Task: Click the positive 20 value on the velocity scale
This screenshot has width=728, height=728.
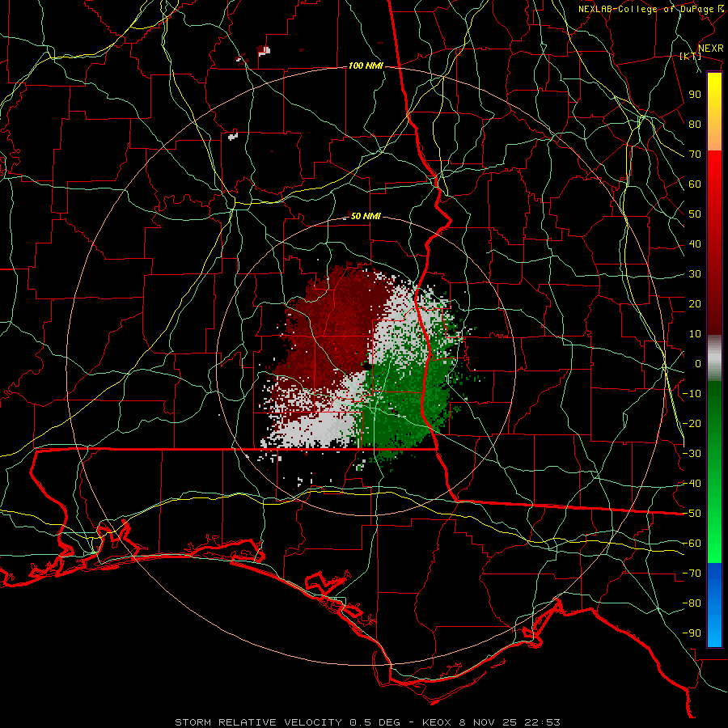Action: [x=695, y=304]
